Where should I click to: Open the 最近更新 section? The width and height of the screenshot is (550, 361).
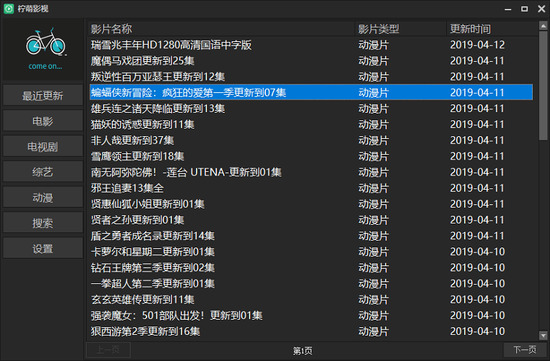[43, 95]
